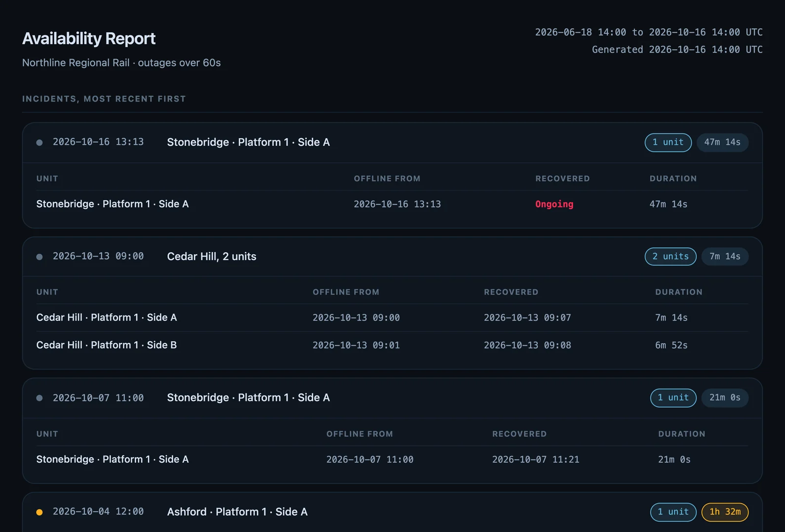
Task: Click the status dot beside 2026-10-07 11:00
Action: 39,398
